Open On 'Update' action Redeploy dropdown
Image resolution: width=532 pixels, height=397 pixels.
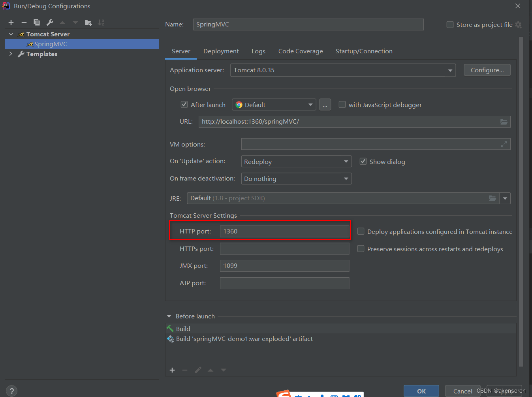click(x=296, y=162)
